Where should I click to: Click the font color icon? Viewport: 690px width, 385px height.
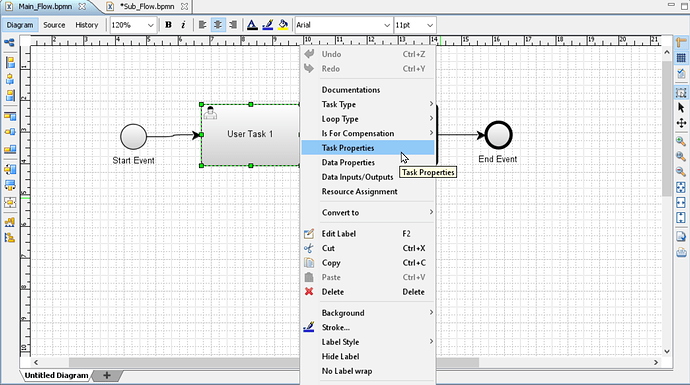tap(252, 25)
